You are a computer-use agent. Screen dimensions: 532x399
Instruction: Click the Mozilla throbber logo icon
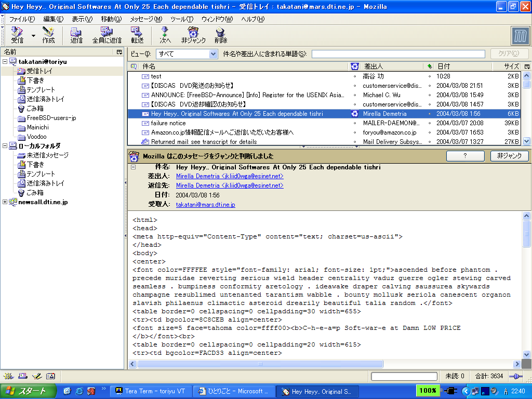tap(520, 36)
